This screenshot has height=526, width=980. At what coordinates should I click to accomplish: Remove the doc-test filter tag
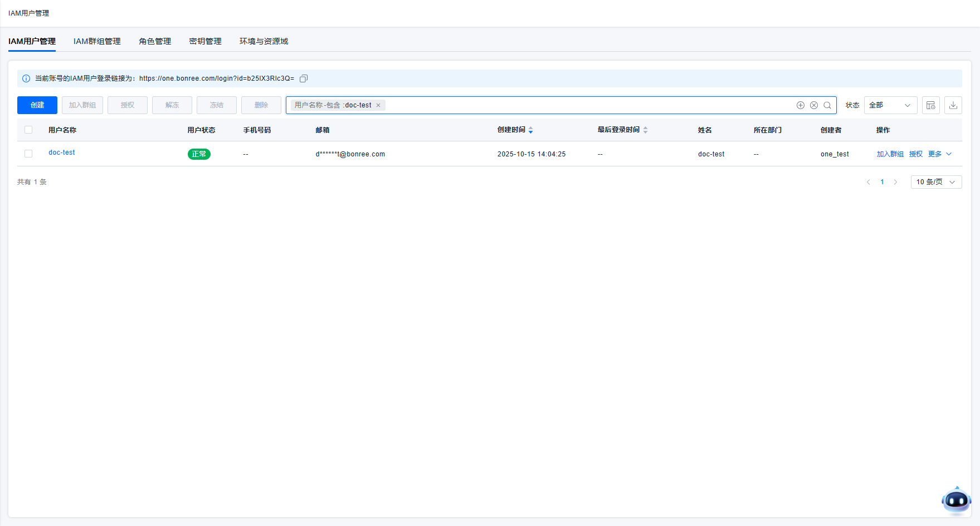[x=378, y=105]
